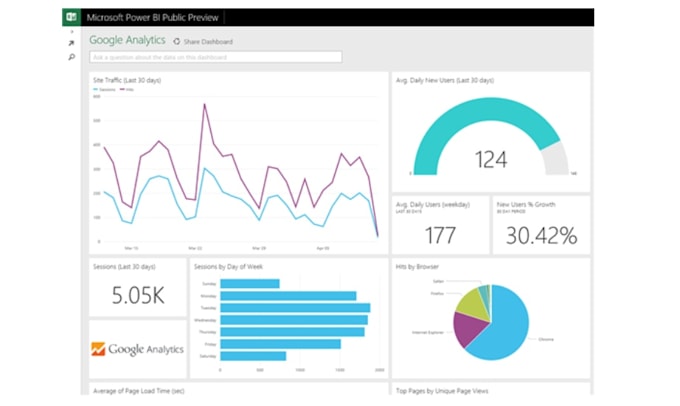Open the Hits by Browser tile title
Screen dimensions: 680x406
417,267
